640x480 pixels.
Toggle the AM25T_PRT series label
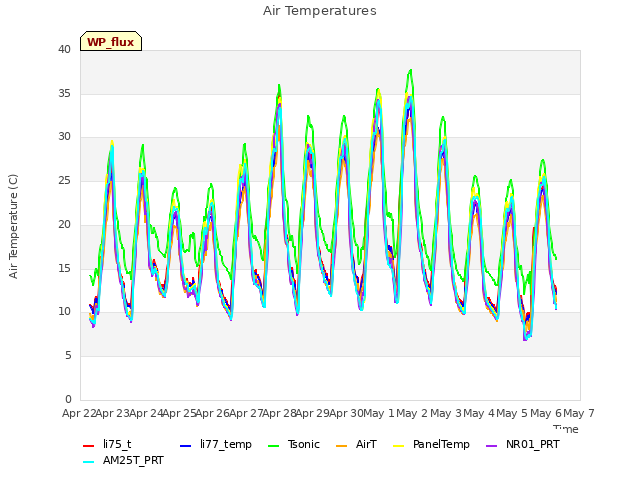[x=133, y=460]
